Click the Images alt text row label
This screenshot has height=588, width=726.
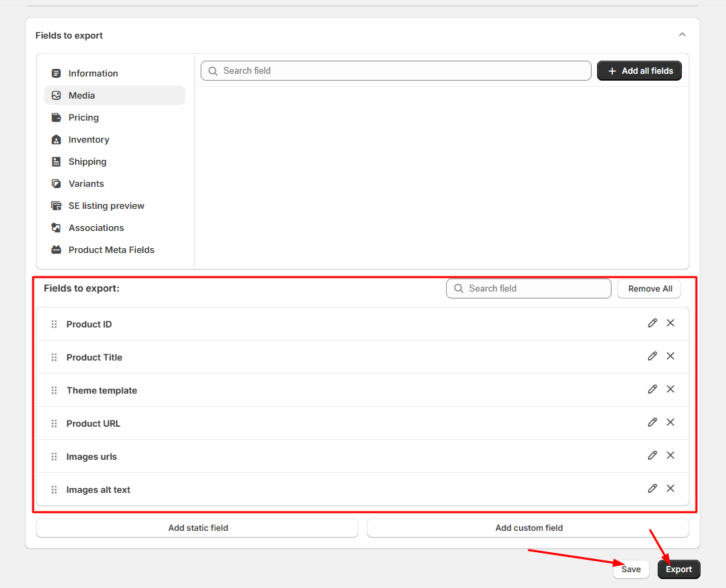pyautogui.click(x=98, y=490)
